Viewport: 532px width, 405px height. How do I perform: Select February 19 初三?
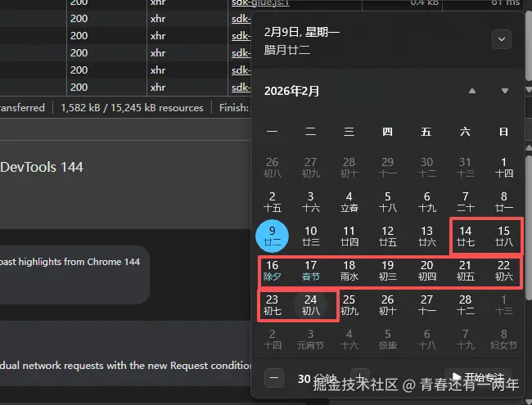[x=387, y=270]
